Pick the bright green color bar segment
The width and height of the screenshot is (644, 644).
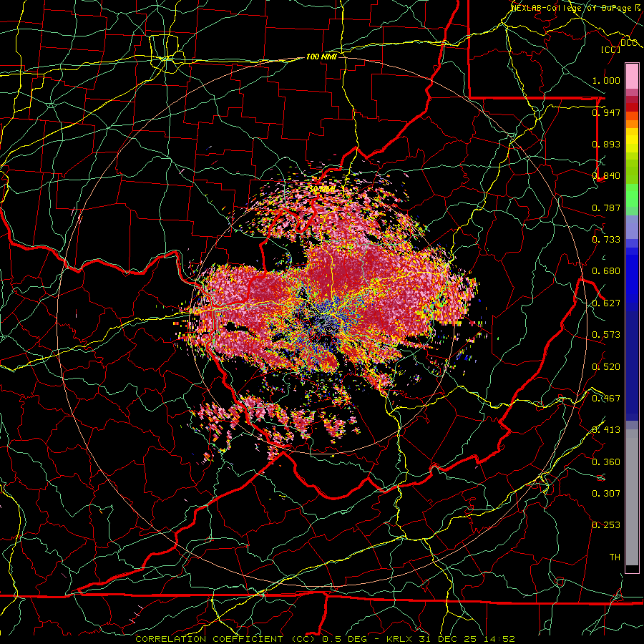click(632, 195)
